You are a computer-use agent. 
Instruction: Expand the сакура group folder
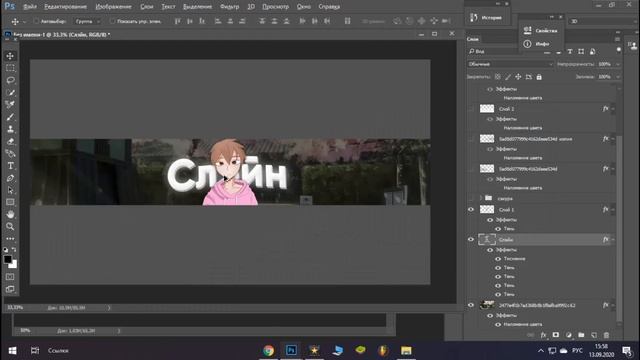point(481,198)
